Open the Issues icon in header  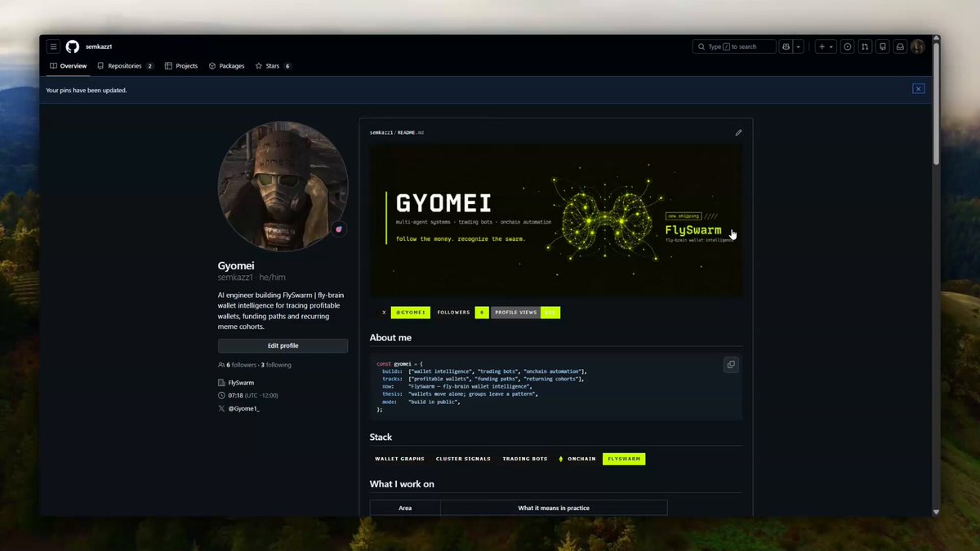847,47
